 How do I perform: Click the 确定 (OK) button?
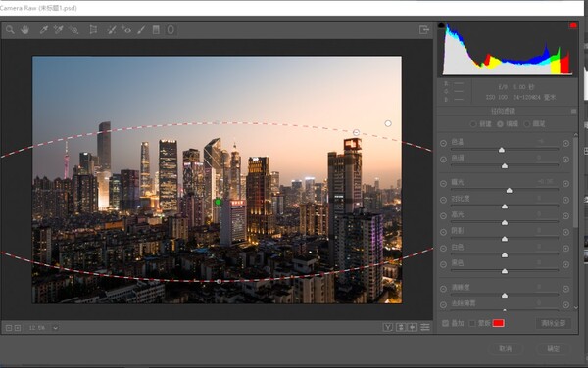pos(553,348)
